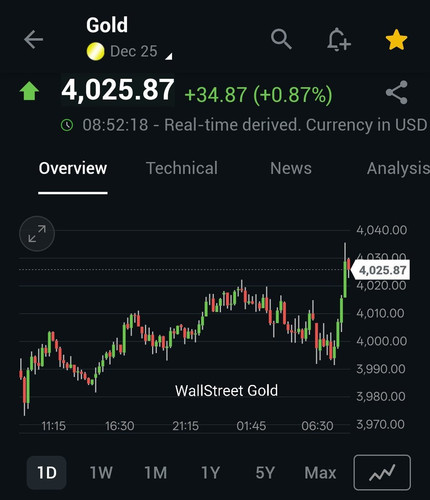This screenshot has height=500, width=430.
Task: Click the 11:15 time axis label
Action: point(54,426)
